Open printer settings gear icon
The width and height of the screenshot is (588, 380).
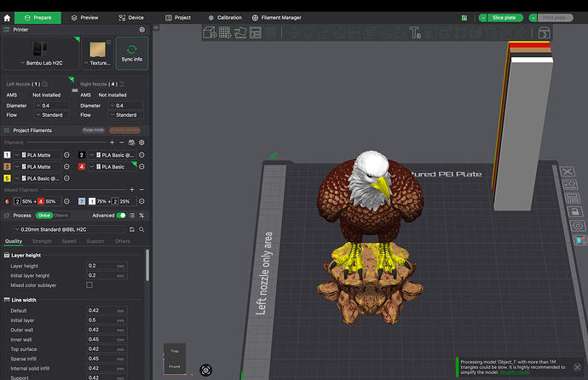pyautogui.click(x=142, y=30)
